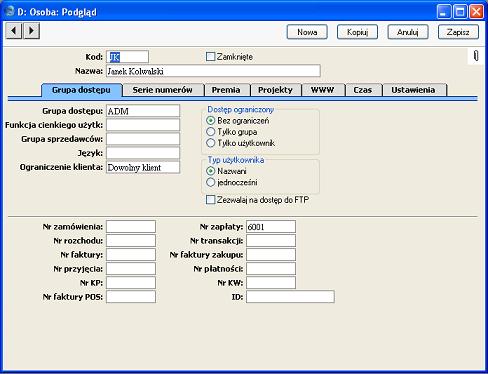Screen dimensions: 488x374
Task: Go to previous record arrow
Action: [x=14, y=31]
